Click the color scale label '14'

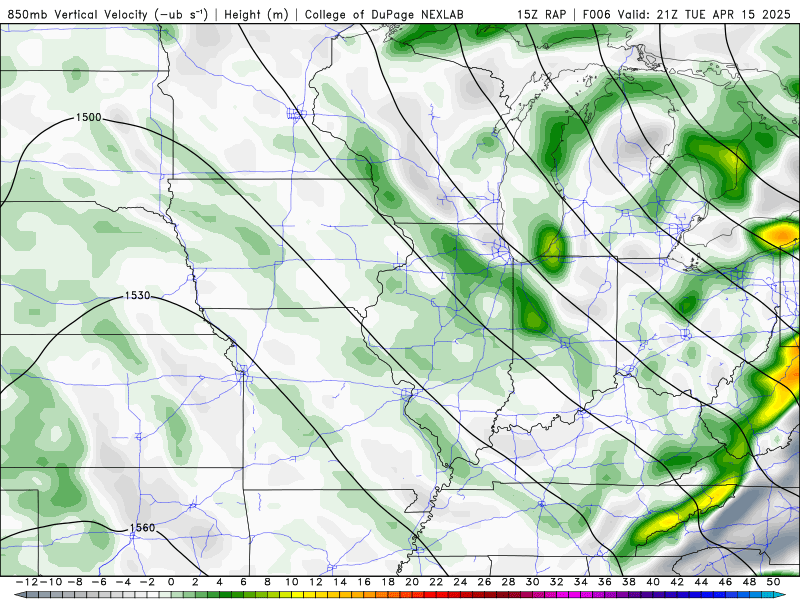[x=340, y=582]
